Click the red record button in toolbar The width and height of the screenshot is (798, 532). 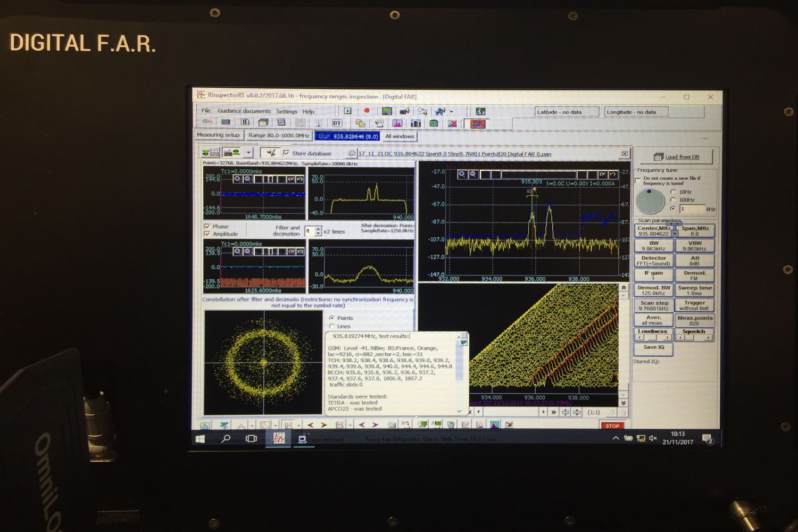click(x=367, y=111)
